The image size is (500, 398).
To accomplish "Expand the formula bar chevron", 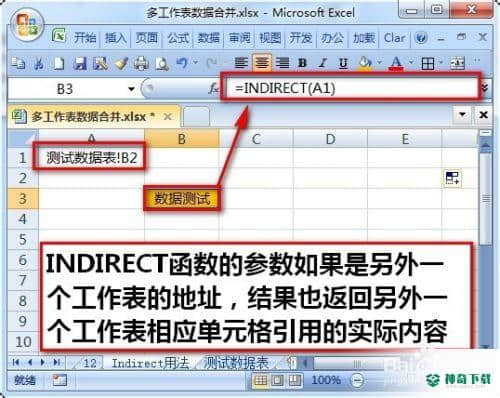I will click(x=485, y=88).
